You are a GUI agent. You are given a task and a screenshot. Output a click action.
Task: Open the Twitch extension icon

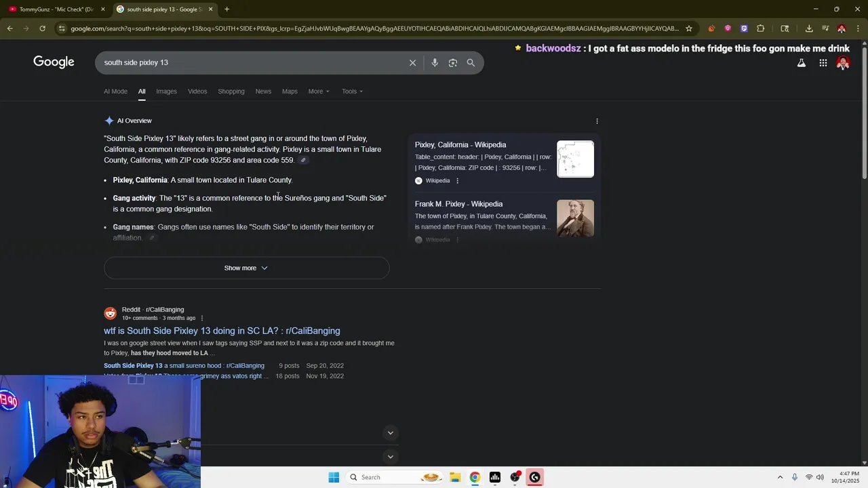744,28
